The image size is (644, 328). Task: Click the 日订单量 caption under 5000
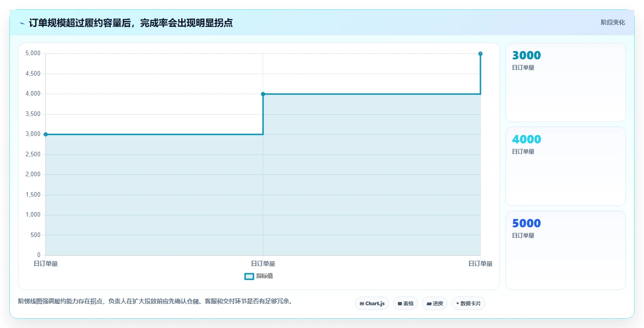tap(523, 236)
